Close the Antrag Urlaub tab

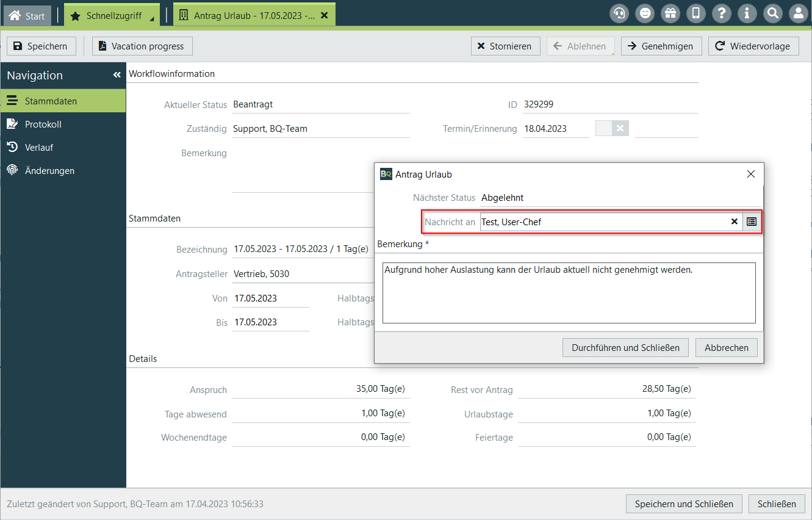click(324, 16)
